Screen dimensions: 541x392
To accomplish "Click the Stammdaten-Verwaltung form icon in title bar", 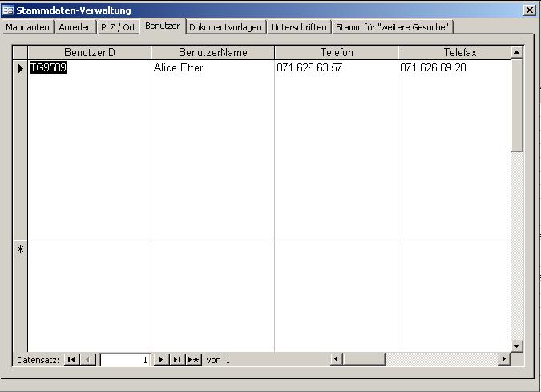I will tap(9, 10).
